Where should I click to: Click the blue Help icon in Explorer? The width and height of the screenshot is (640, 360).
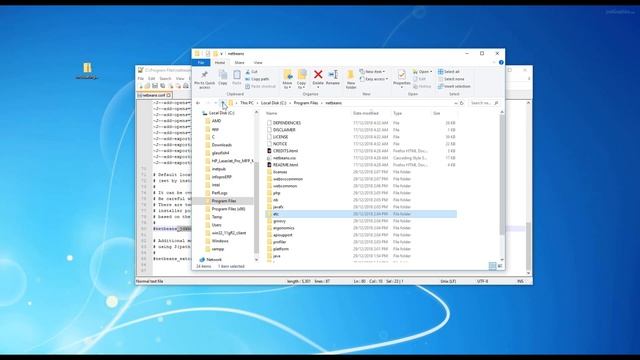point(501,62)
